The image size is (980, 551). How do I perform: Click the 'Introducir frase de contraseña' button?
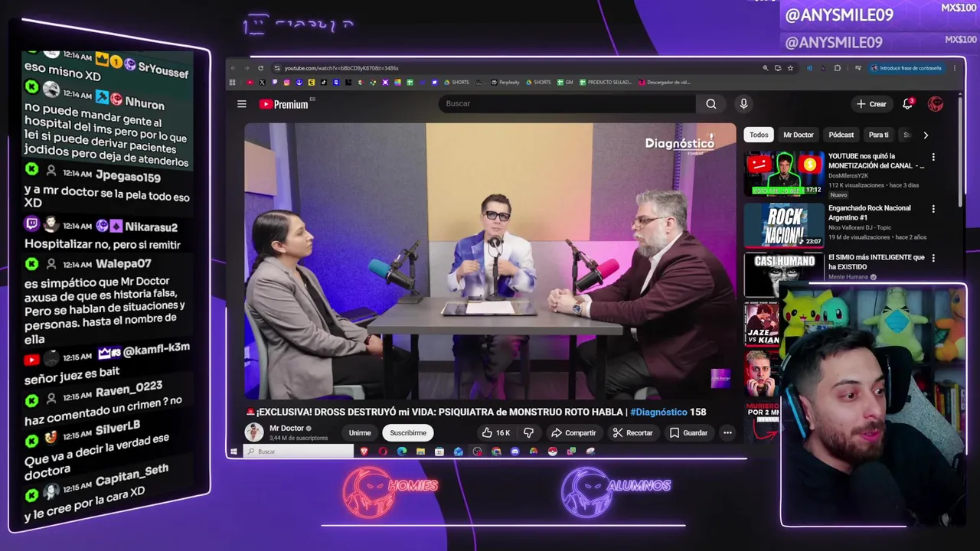[906, 68]
